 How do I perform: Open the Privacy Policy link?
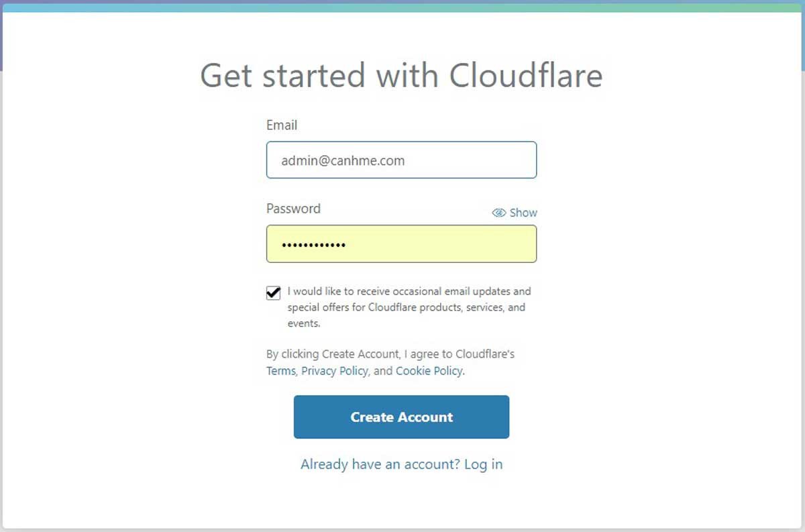[334, 370]
